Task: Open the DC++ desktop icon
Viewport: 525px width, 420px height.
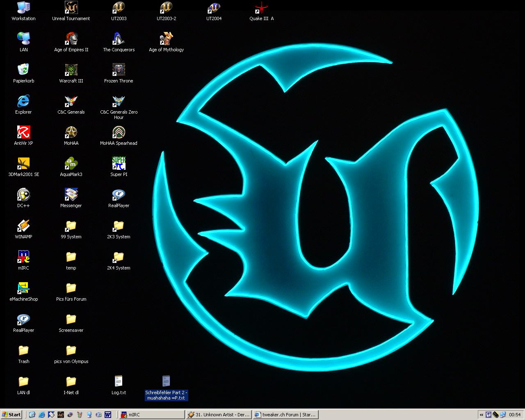Action: tap(23, 195)
